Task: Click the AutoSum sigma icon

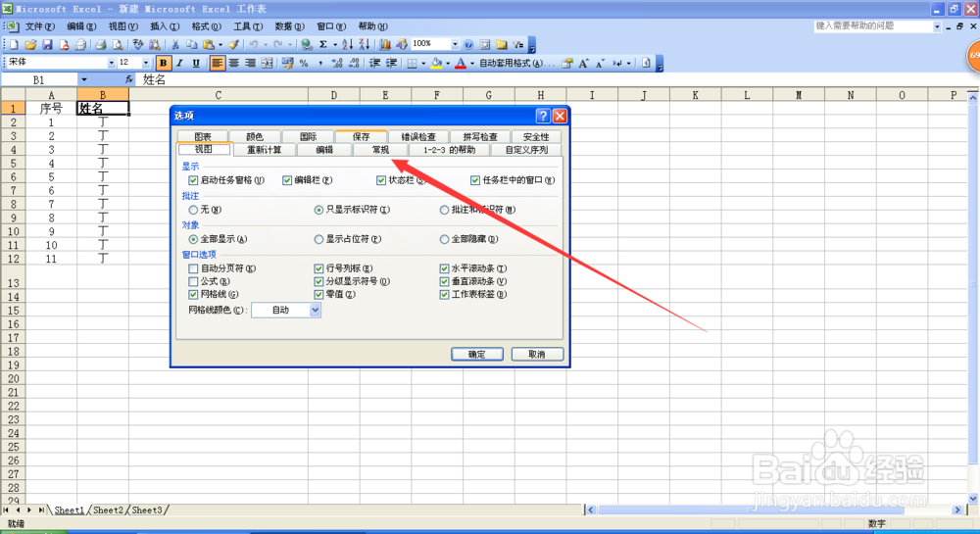Action: [323, 44]
